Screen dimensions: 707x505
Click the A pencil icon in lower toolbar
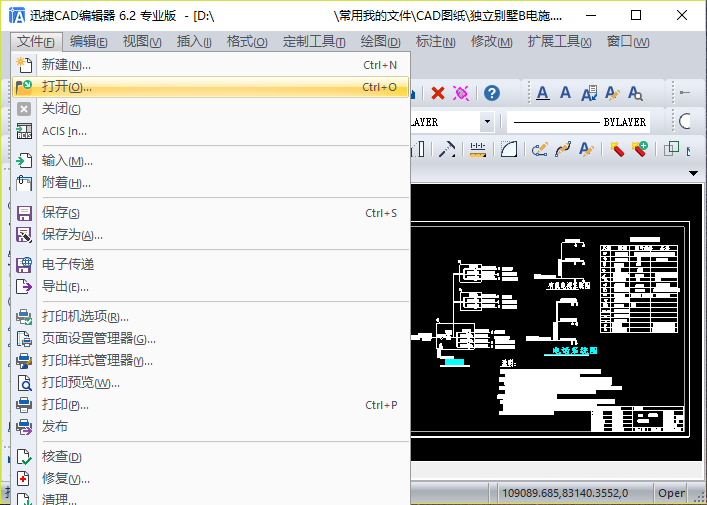coord(586,149)
